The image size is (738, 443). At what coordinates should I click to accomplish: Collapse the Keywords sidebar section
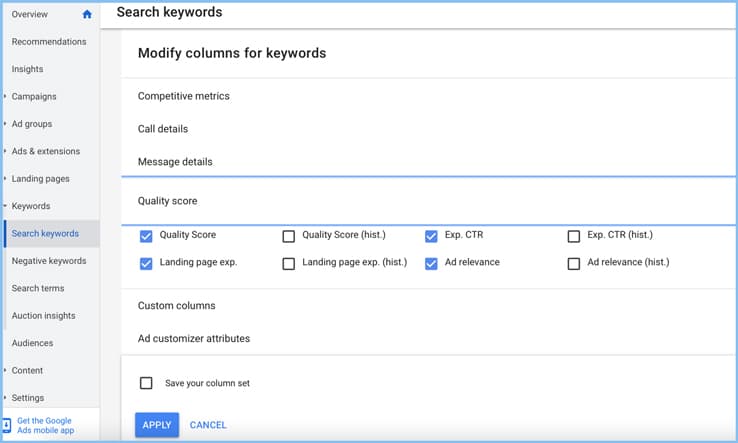(5, 207)
